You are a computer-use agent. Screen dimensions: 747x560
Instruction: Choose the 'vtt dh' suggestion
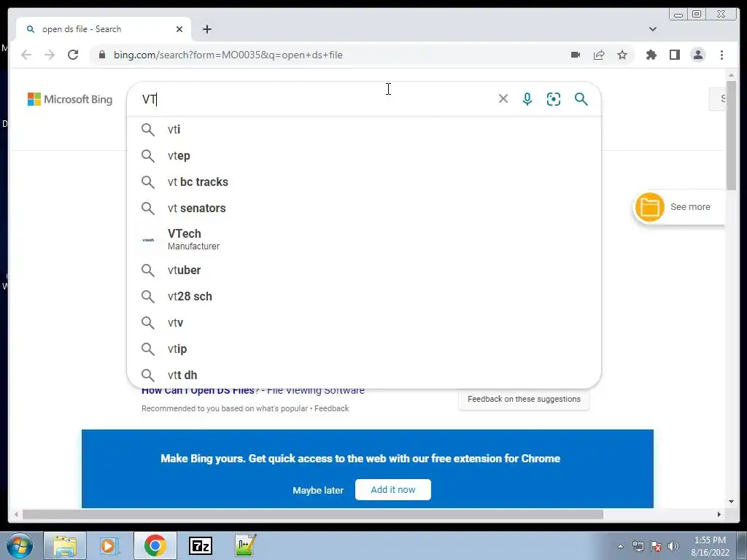pos(364,375)
